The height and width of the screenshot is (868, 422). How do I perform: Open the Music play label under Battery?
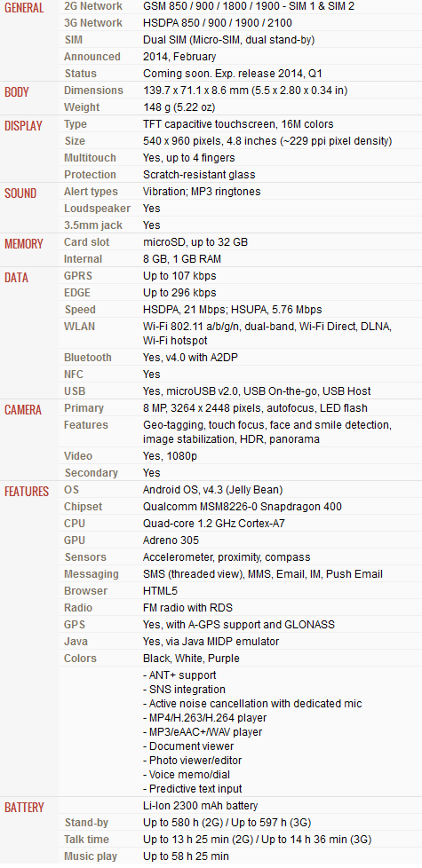(x=91, y=856)
